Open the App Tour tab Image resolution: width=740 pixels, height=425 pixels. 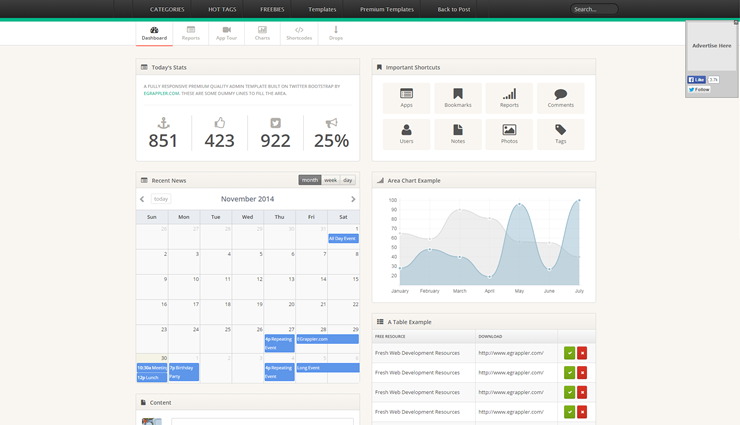pyautogui.click(x=227, y=33)
